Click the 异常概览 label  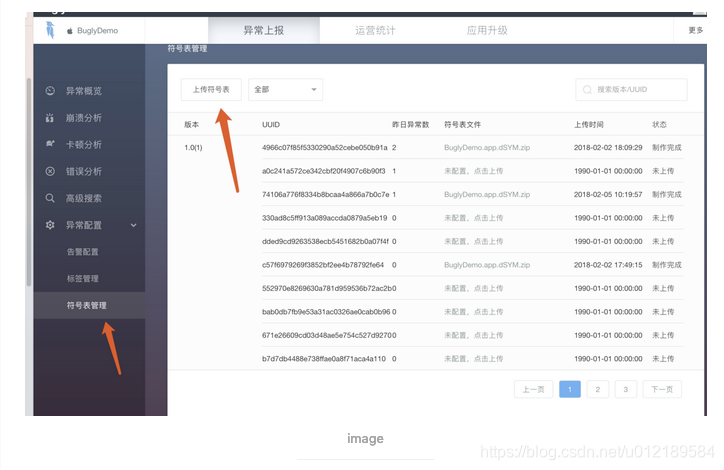[84, 91]
